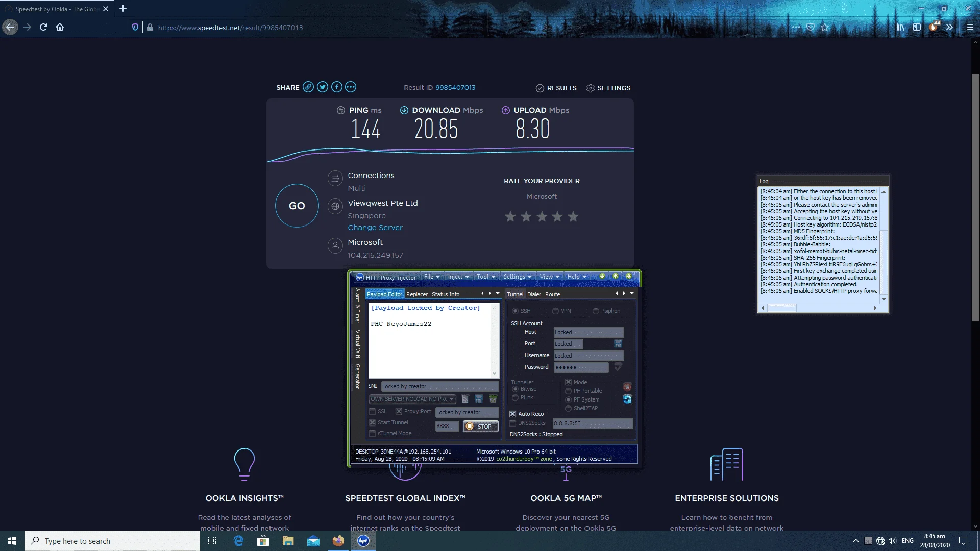Open Microsoft Edge from taskbar

point(238,541)
